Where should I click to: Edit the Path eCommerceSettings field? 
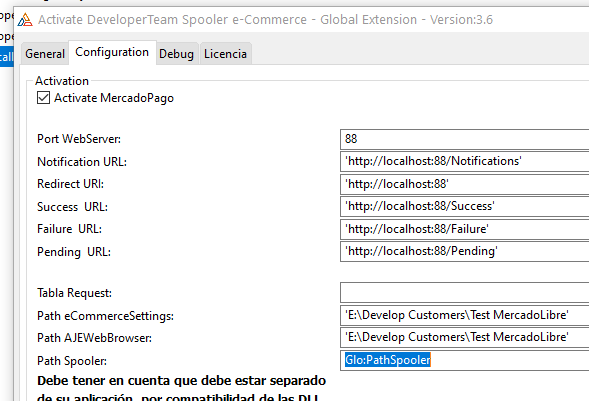465,315
